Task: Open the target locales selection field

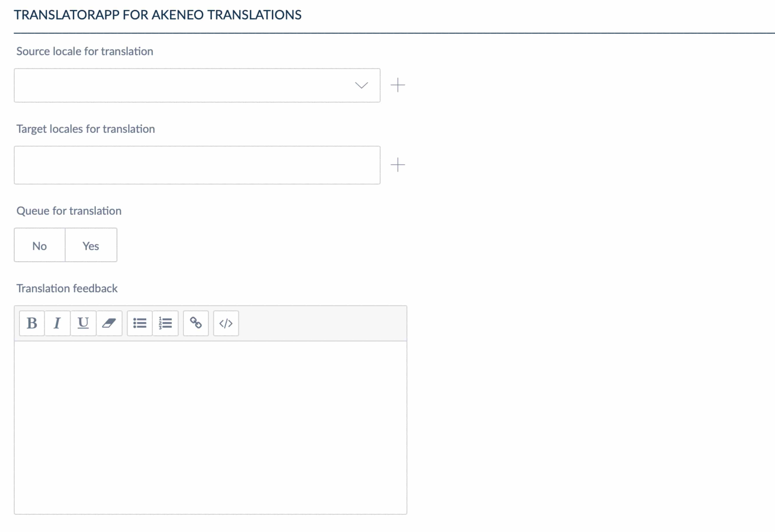Action: (x=197, y=165)
